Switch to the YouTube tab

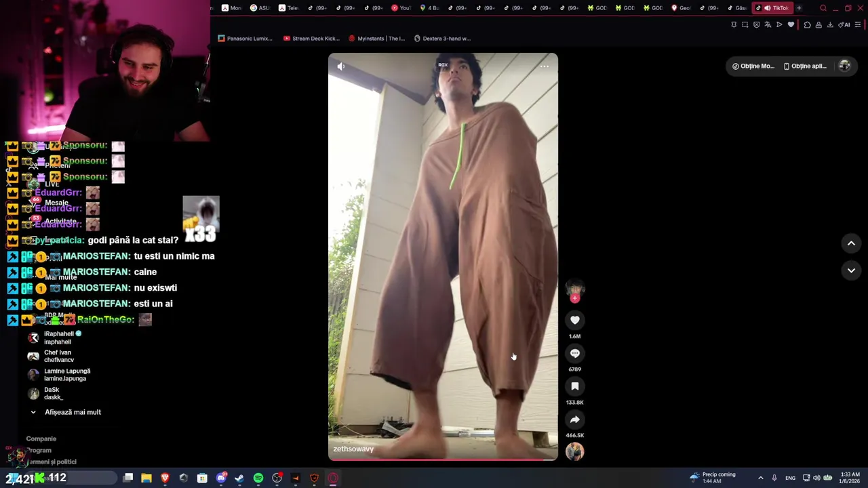401,8
